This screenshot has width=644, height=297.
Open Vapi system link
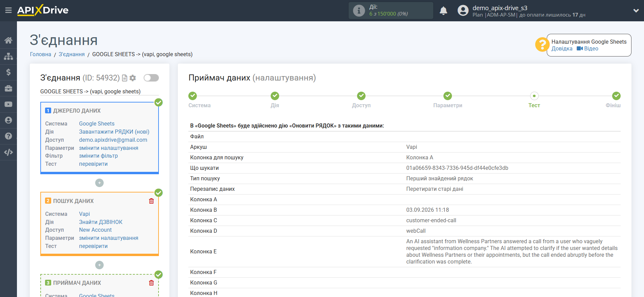coord(84,214)
